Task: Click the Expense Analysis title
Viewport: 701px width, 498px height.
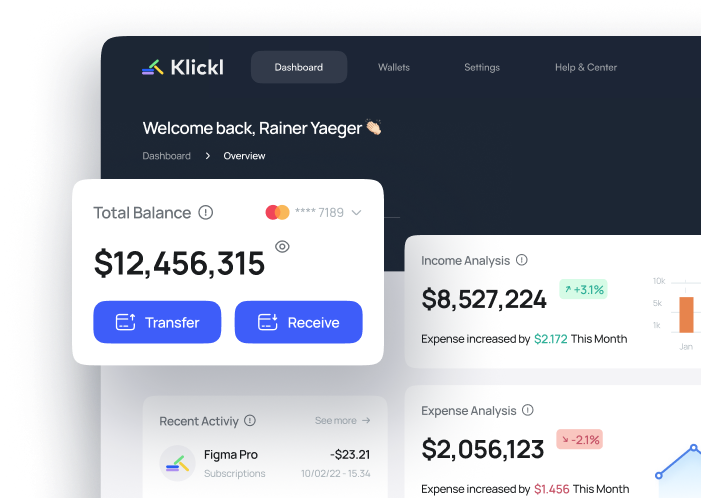Action: tap(469, 411)
